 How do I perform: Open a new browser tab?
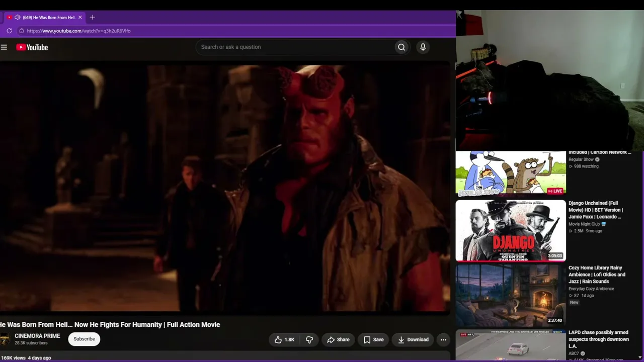92,17
